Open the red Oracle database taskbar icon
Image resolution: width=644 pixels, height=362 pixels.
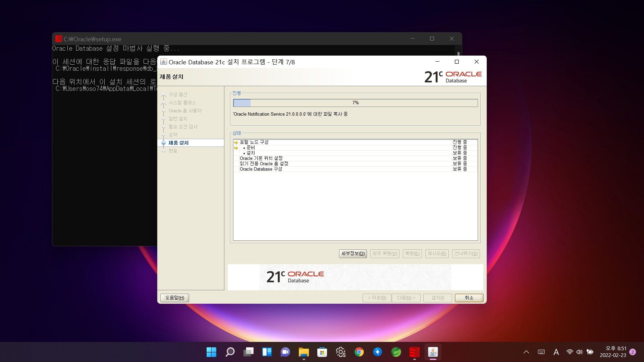[415, 352]
